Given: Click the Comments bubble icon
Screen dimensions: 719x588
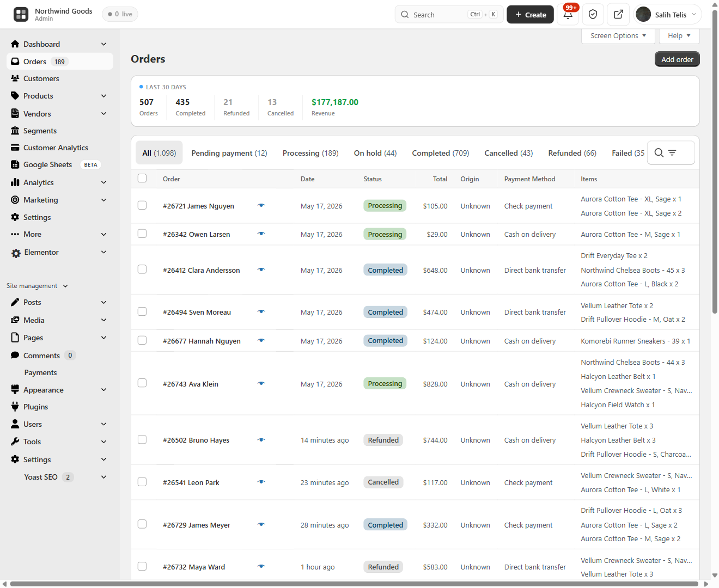Looking at the screenshot, I should point(15,356).
